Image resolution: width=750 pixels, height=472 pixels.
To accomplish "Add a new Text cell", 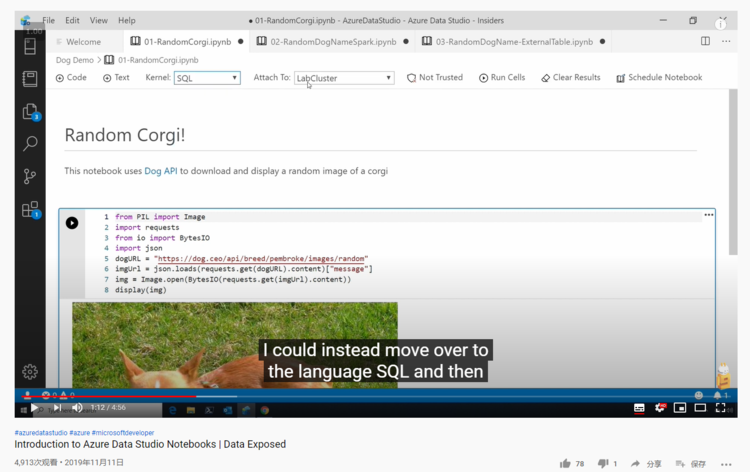I will [116, 77].
